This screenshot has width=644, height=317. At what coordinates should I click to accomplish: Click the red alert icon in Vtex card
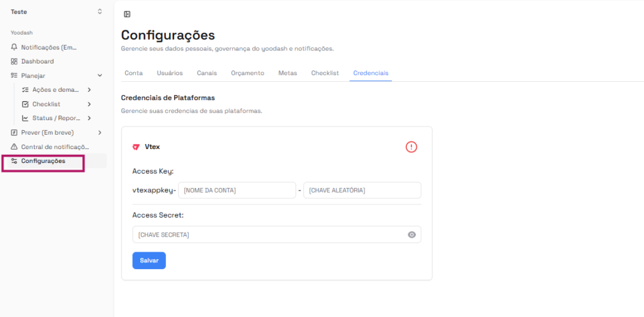pyautogui.click(x=411, y=147)
